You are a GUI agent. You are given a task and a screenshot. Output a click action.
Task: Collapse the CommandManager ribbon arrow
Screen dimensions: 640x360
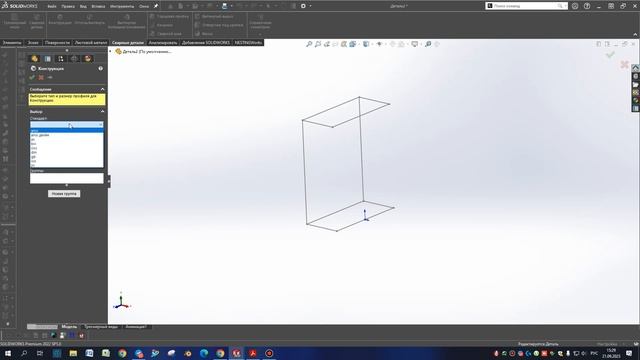point(635,34)
